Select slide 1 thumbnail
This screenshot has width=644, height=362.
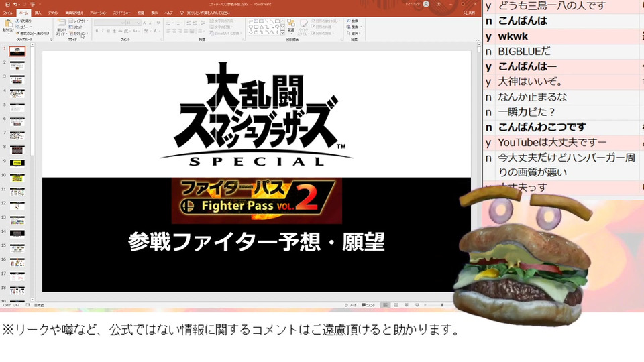click(x=17, y=52)
